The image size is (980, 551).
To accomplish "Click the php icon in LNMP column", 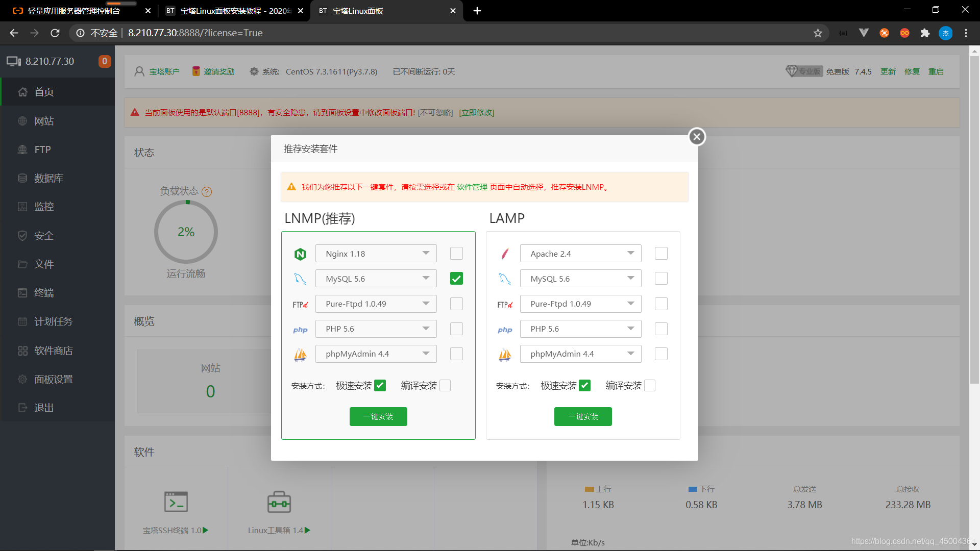I will (x=300, y=330).
